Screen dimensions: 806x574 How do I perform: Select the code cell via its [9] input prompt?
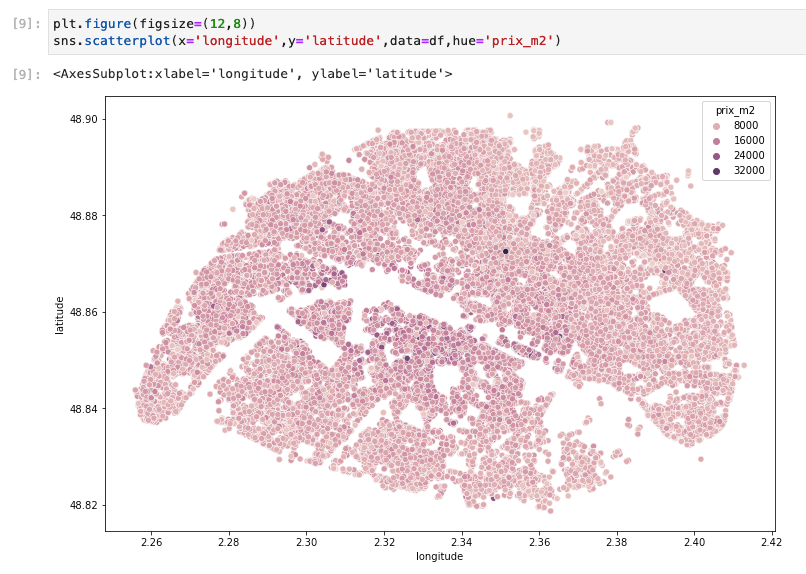26,24
